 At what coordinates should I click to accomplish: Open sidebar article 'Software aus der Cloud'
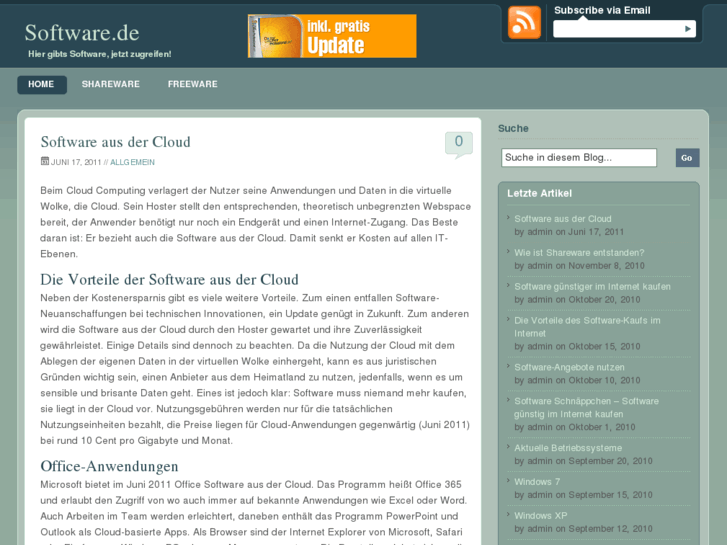(x=562, y=219)
